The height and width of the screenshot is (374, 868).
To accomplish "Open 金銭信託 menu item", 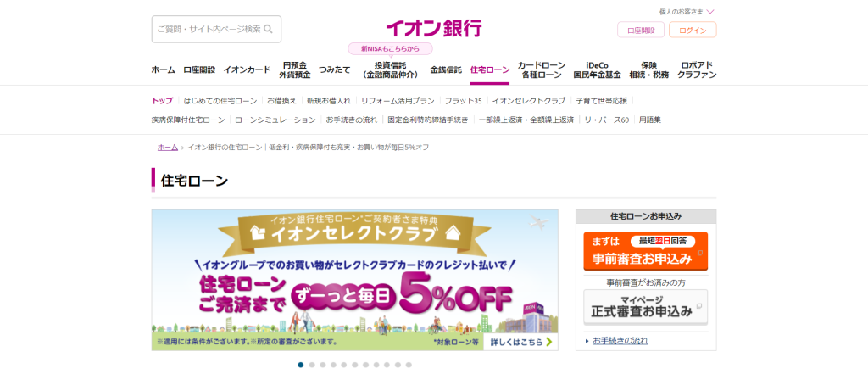I will (x=446, y=70).
